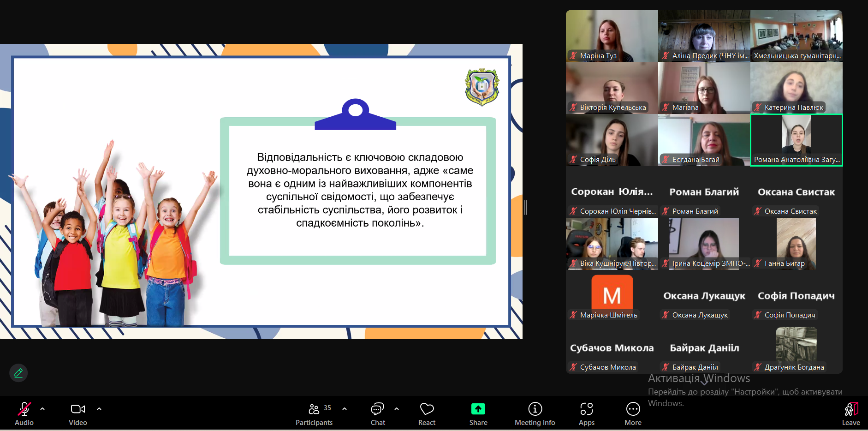Select Катерина Павлюк video tile
Screen dimensions: 868x431
point(797,88)
